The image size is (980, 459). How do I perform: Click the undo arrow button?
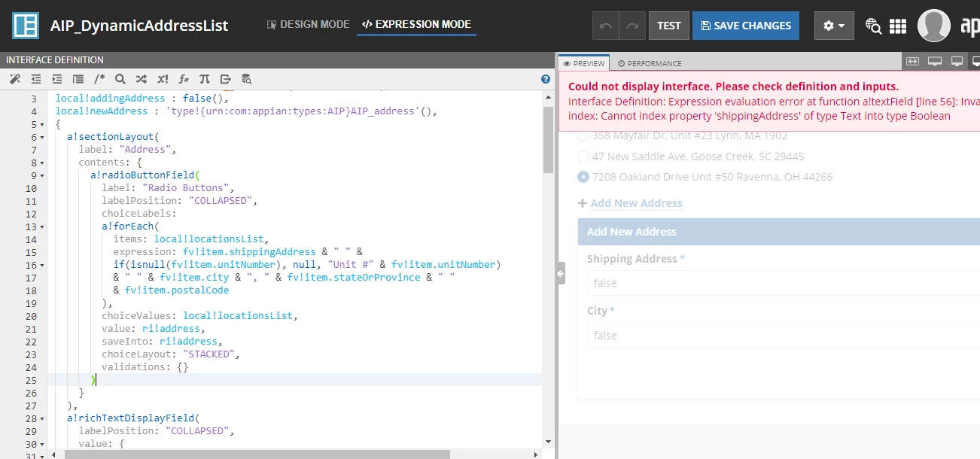[605, 26]
